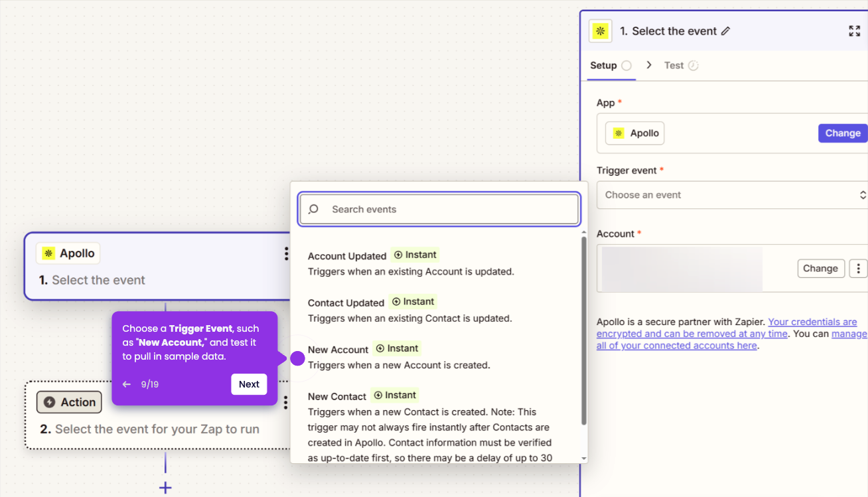
Task: Select the Apollo app chip in the panel
Action: [635, 133]
